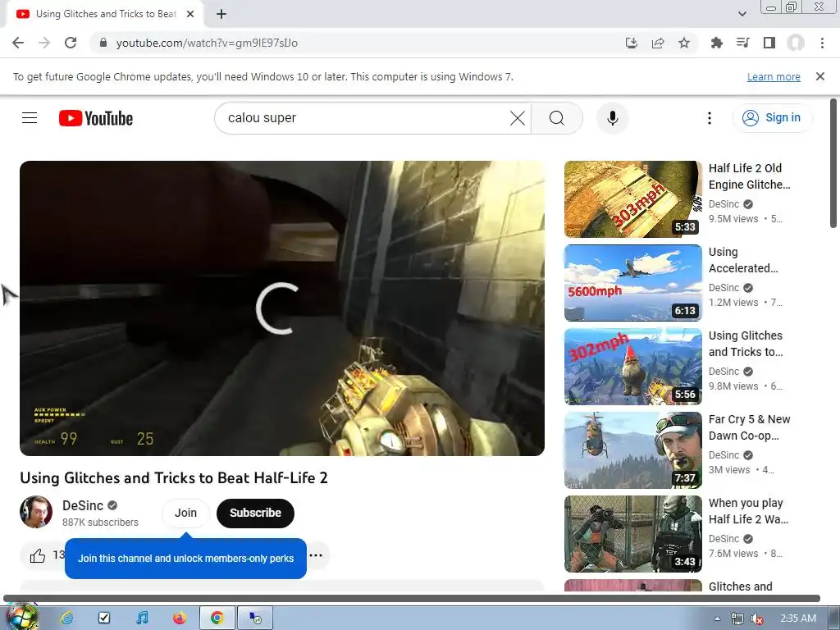Open a new browser tab
840x630 pixels.
pyautogui.click(x=221, y=14)
